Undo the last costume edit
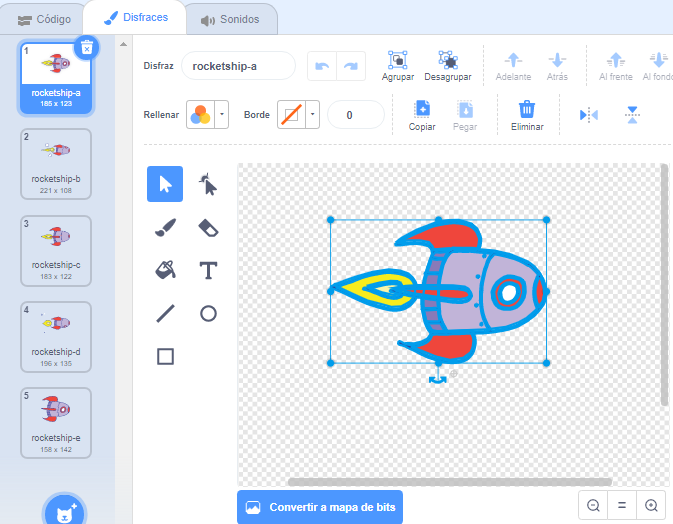Image resolution: width=673 pixels, height=524 pixels. tap(322, 66)
